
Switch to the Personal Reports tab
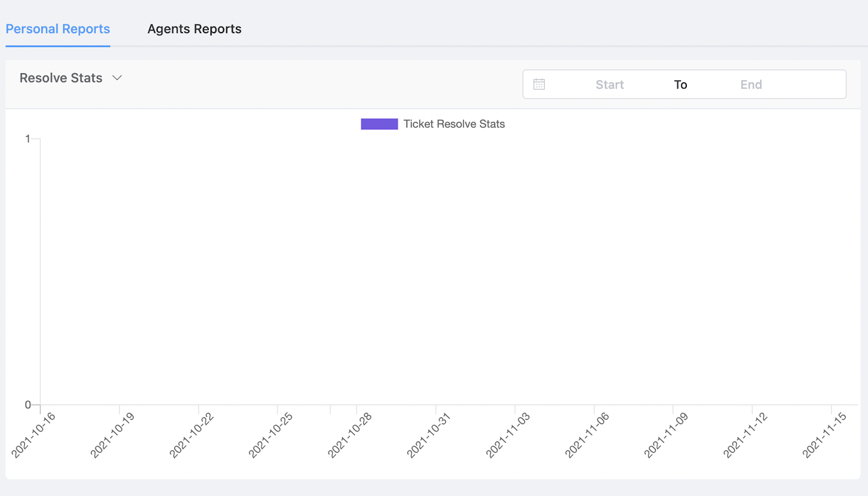(58, 29)
